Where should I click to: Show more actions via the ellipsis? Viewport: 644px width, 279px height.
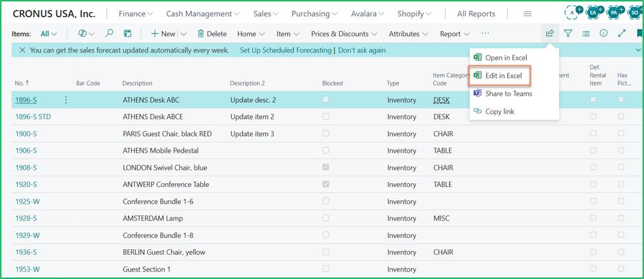[485, 34]
